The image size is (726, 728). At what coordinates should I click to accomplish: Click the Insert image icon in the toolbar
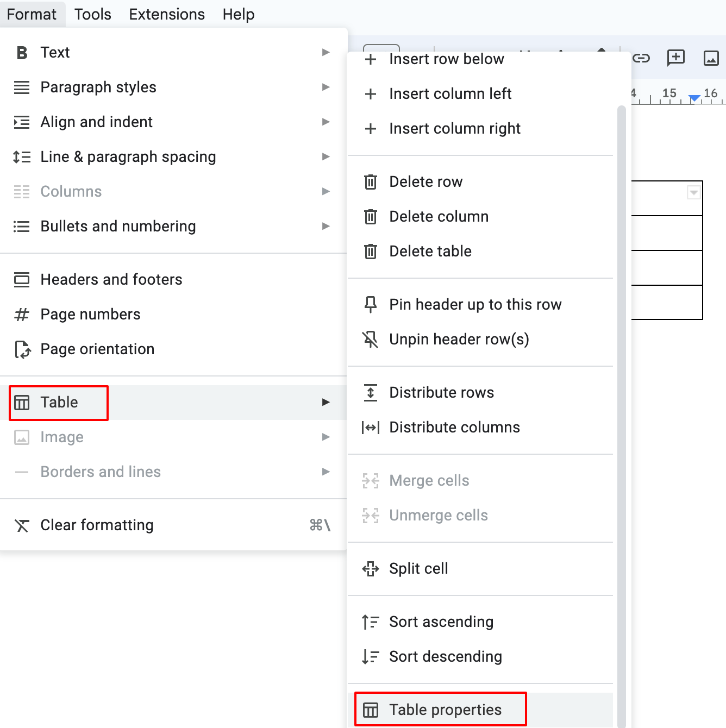tap(711, 58)
